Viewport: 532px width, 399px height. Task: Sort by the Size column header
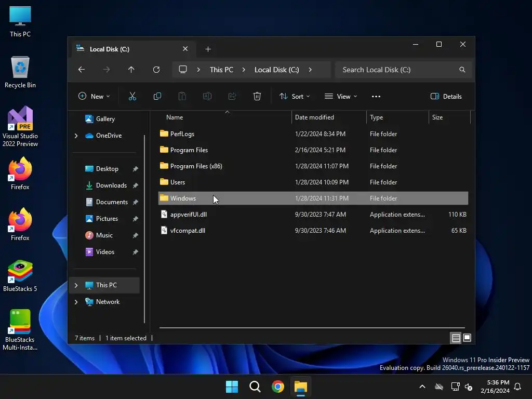[449, 117]
